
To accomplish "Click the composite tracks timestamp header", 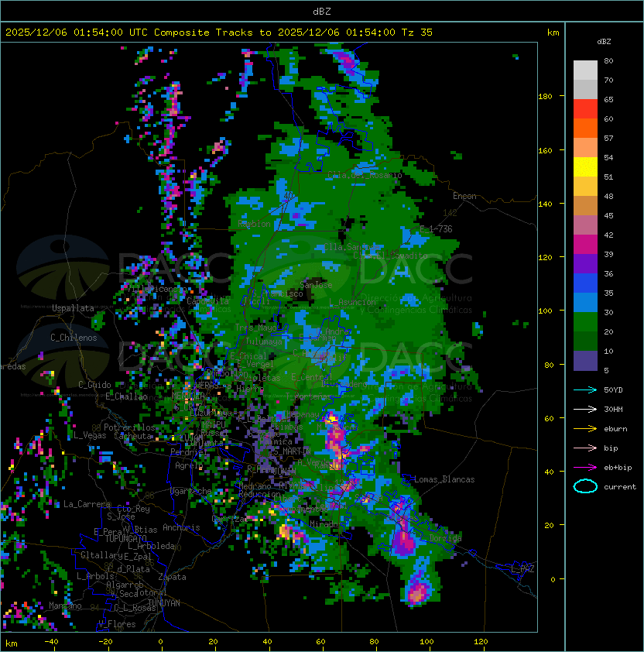I will (219, 33).
